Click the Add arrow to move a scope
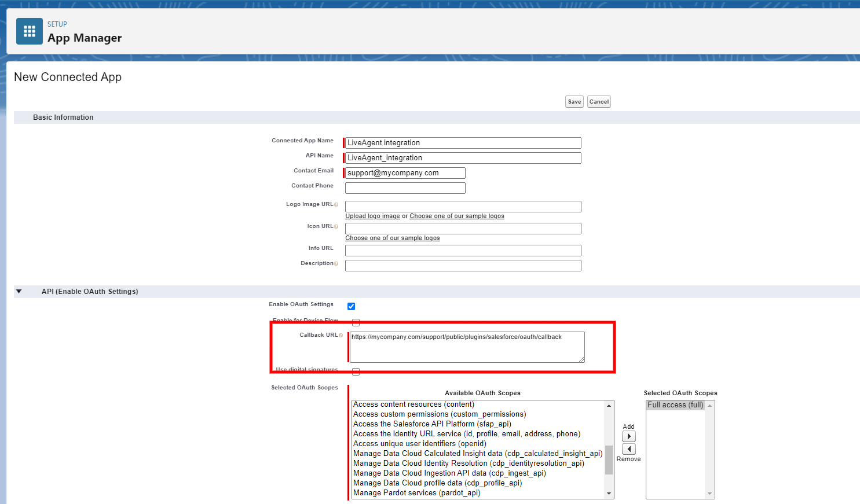860x504 pixels. (x=629, y=436)
